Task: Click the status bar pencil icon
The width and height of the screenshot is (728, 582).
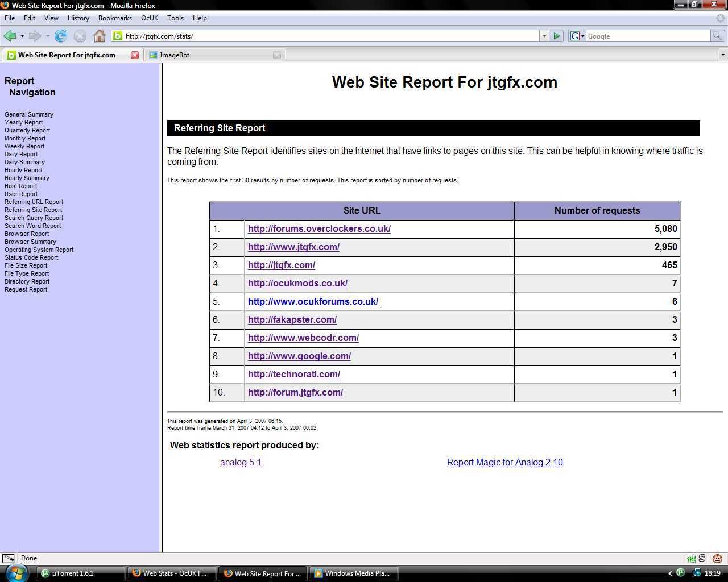Action: point(8,558)
